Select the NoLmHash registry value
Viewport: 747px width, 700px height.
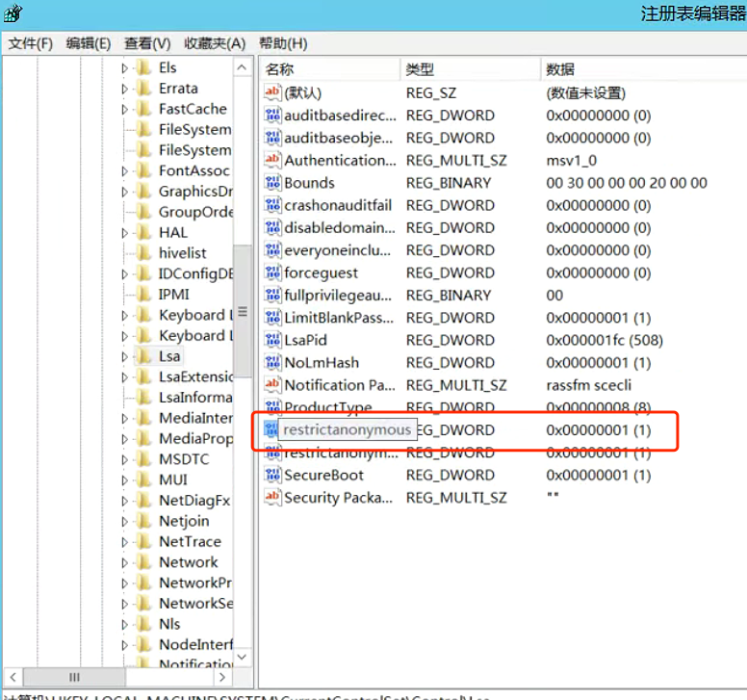click(322, 362)
